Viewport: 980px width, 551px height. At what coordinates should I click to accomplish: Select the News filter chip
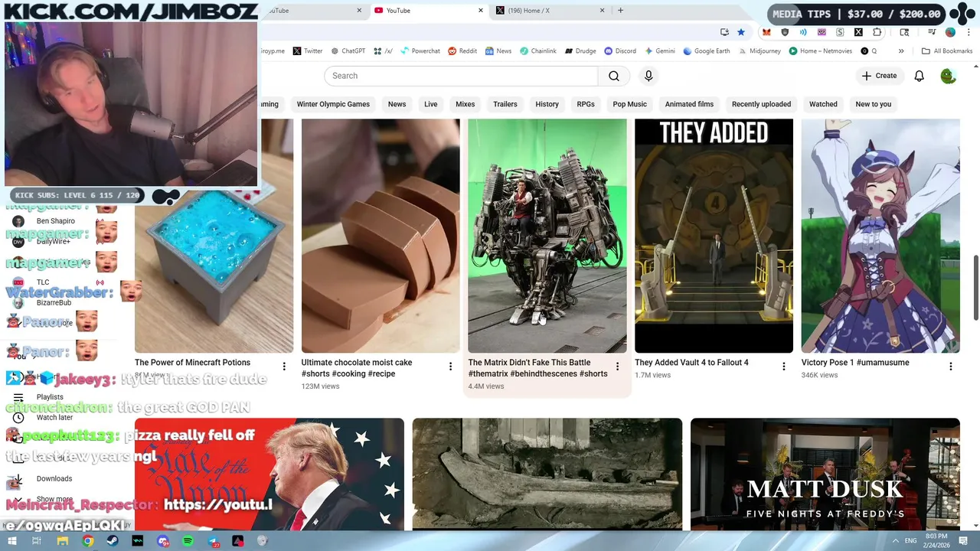pyautogui.click(x=397, y=104)
